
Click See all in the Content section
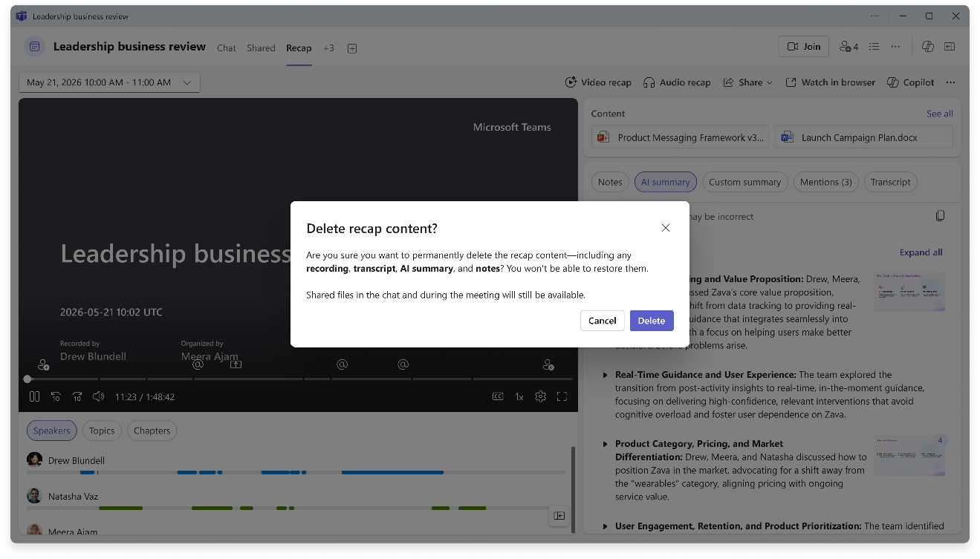click(939, 114)
